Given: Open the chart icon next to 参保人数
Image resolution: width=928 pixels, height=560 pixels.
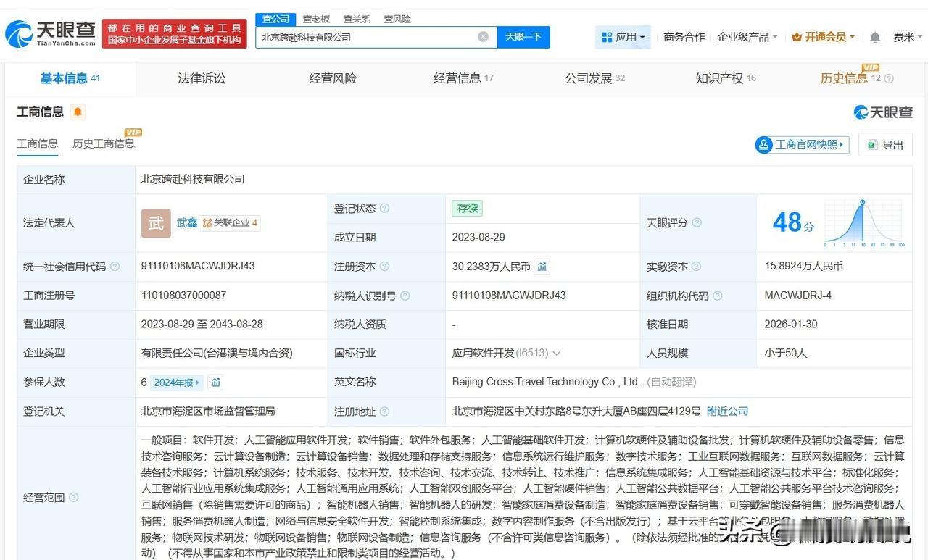Looking at the screenshot, I should 215,383.
